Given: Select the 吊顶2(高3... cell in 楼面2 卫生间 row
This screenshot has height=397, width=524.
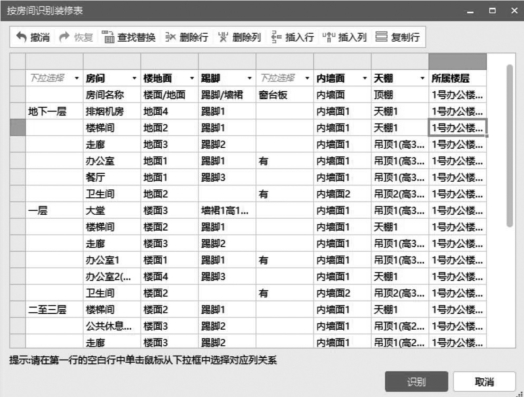Looking at the screenshot, I should [400, 293].
